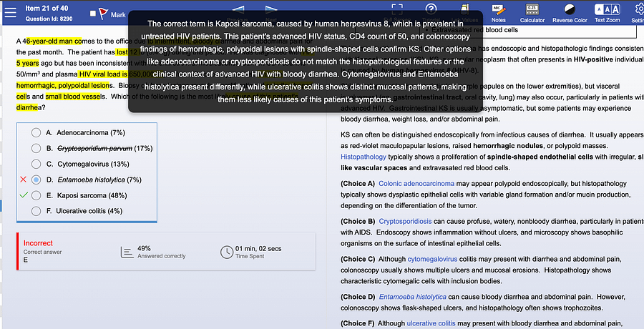Open the cytomegalovirus link in Choice C
The height and width of the screenshot is (329, 644).
(x=432, y=259)
